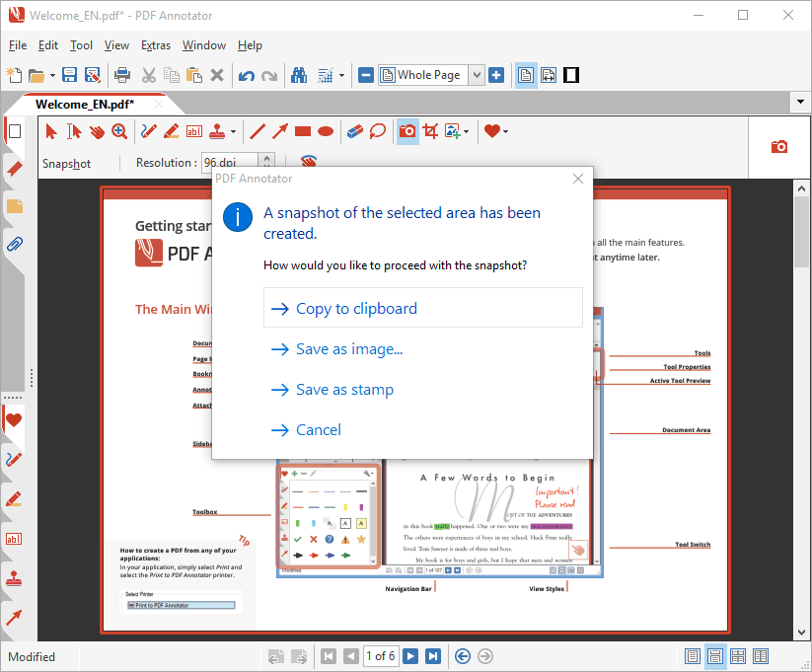The height and width of the screenshot is (672, 812).
Task: Toggle the sidebar page thumbnails panel
Action: (15, 131)
